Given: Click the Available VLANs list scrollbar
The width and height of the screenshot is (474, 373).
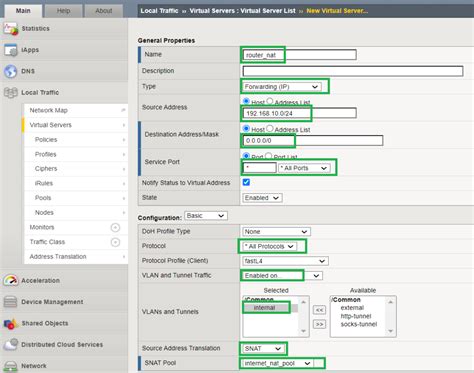Looking at the screenshot, I should pyautogui.click(x=391, y=316).
